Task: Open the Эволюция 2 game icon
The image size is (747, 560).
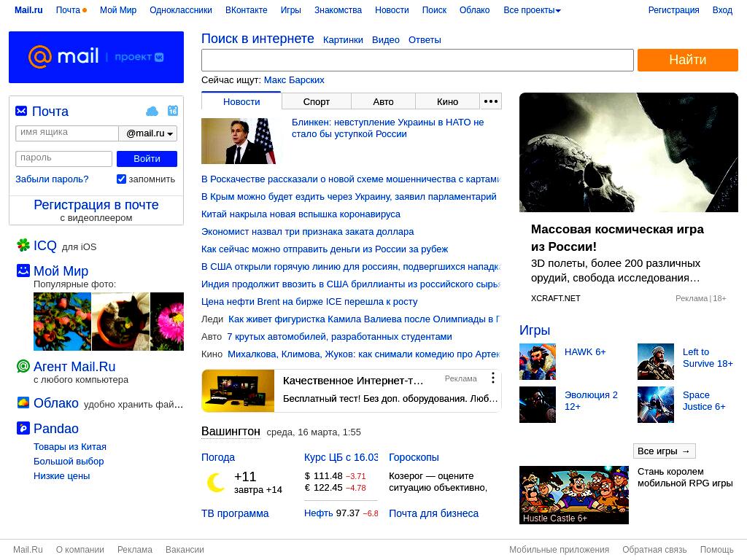Action: [x=538, y=404]
